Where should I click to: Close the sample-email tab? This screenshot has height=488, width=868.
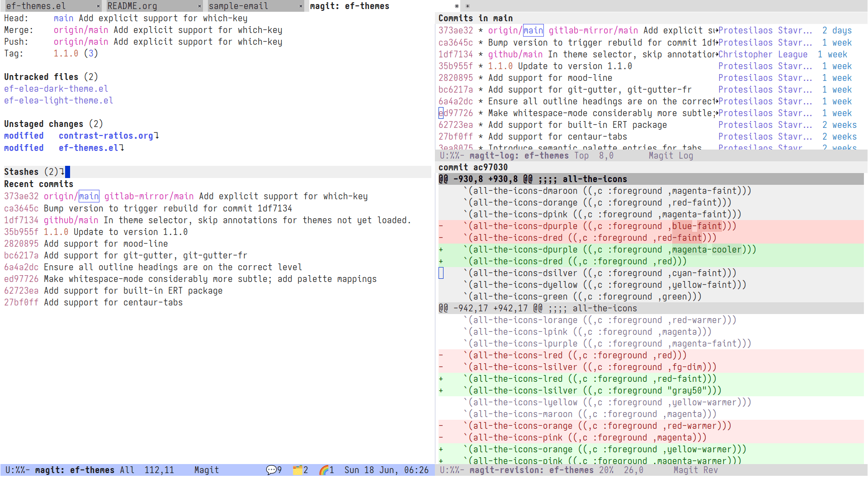pyautogui.click(x=301, y=6)
